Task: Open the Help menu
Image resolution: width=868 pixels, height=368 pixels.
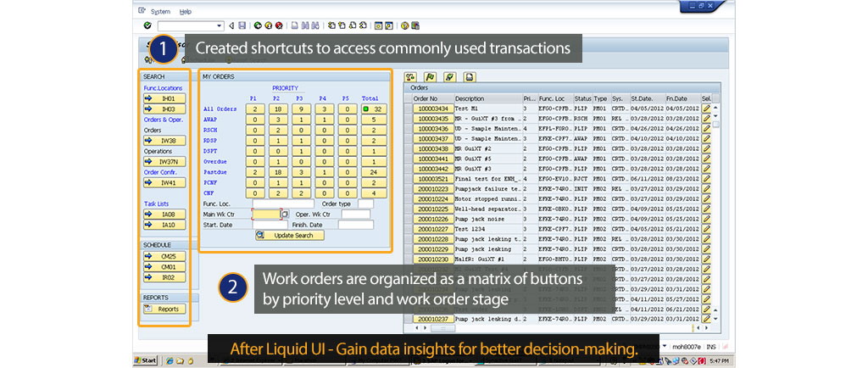Action: click(x=186, y=12)
